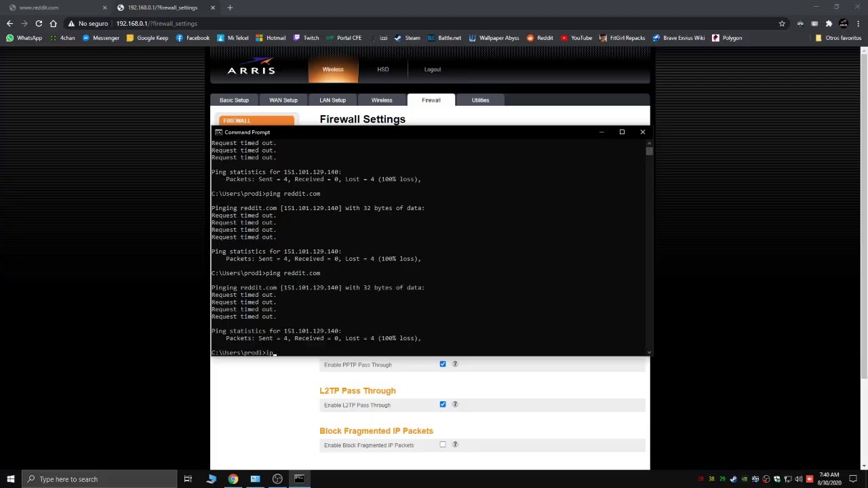Click the Command Prompt vertical scrollbar thumb
Image resolution: width=868 pixels, height=488 pixels.
(x=649, y=151)
